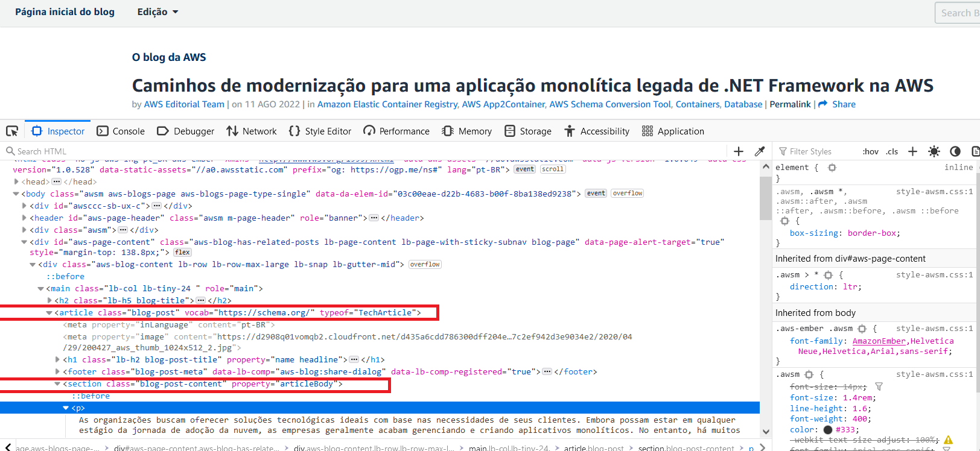The width and height of the screenshot is (980, 451).
Task: Click highlight icon next to element selector
Action: [832, 168]
